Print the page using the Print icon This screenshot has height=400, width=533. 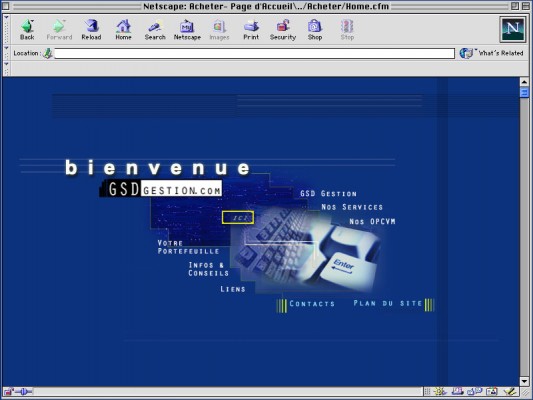(251, 30)
